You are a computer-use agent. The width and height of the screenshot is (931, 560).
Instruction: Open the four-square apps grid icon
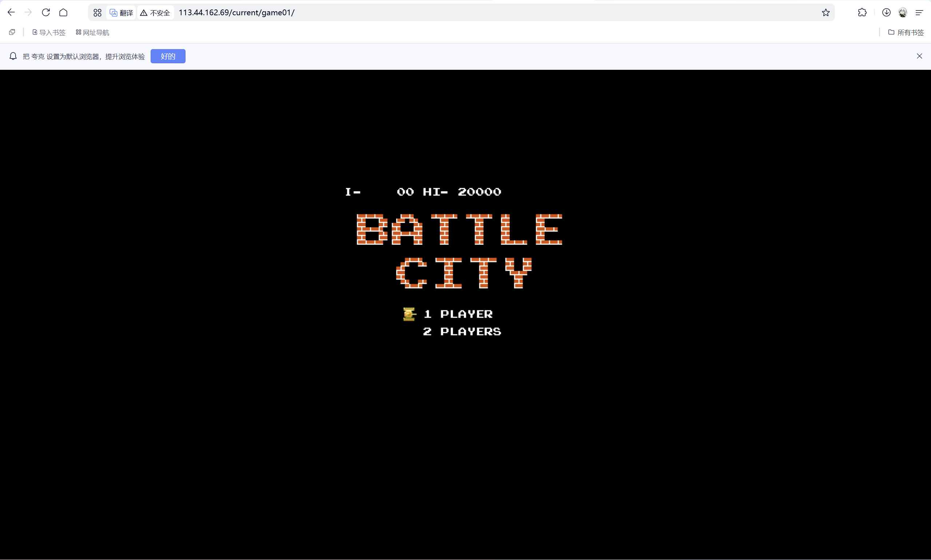pyautogui.click(x=98, y=13)
